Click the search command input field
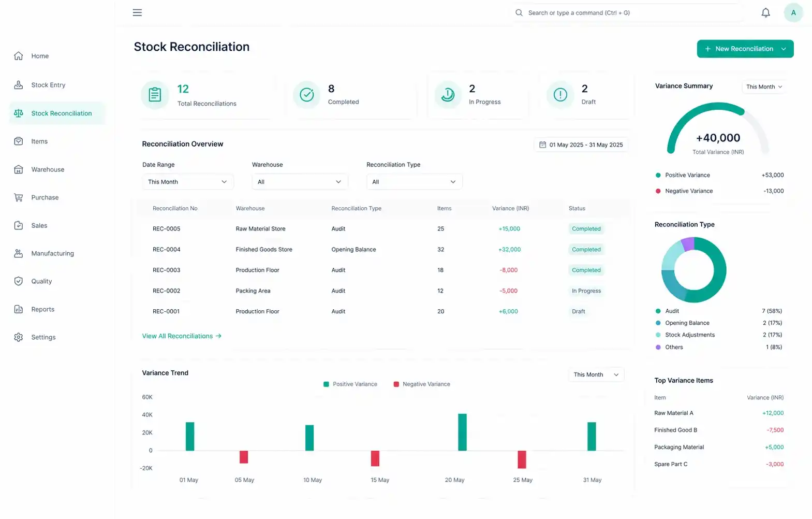Image resolution: width=812 pixels, height=519 pixels. [629, 12]
